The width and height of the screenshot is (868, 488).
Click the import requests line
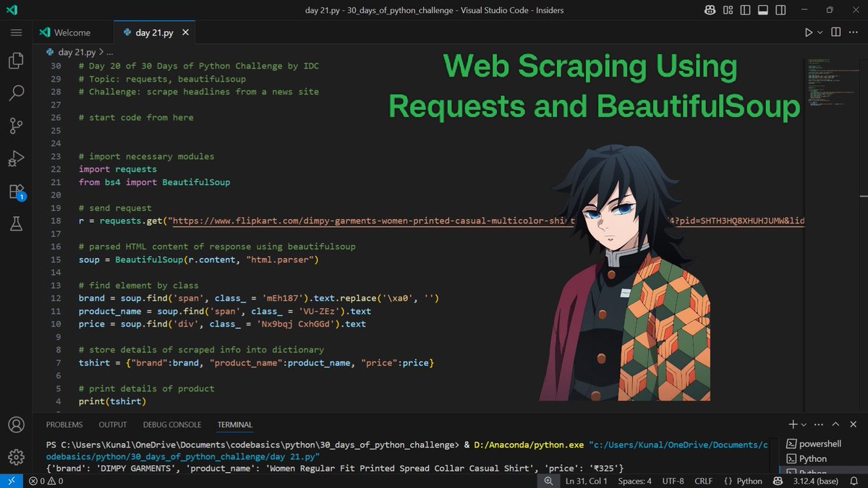click(118, 169)
